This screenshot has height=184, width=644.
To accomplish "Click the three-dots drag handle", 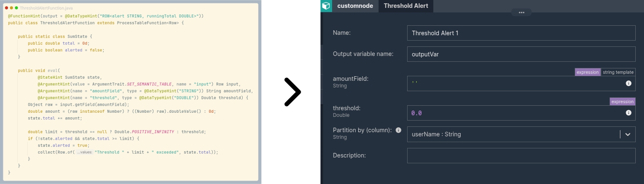I will [x=521, y=12].
